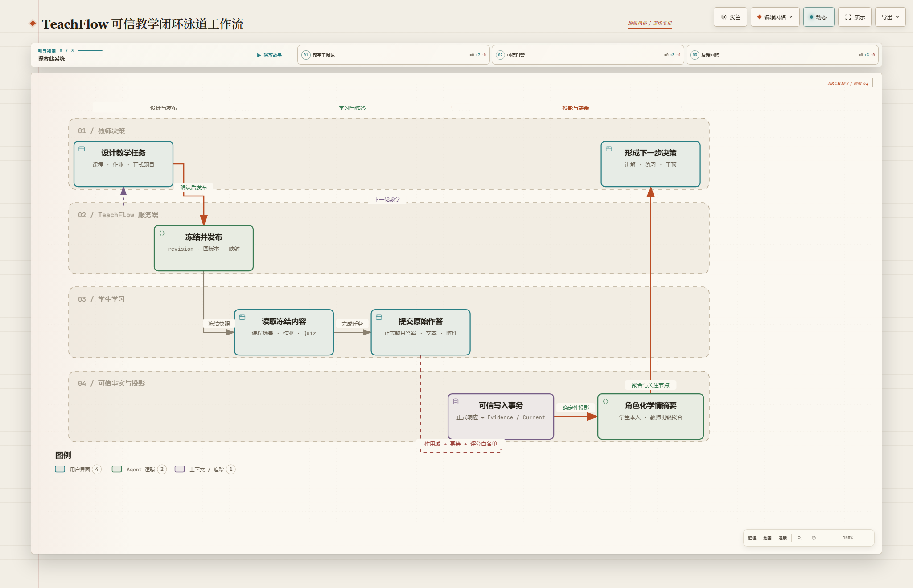Click the 读取冻结内容 node title

[284, 321]
